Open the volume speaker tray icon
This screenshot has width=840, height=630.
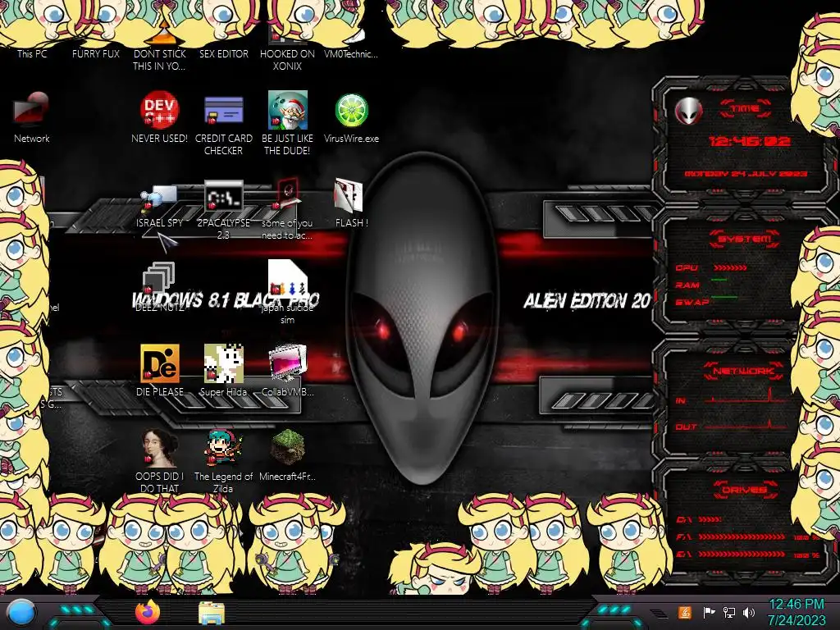[x=749, y=612]
